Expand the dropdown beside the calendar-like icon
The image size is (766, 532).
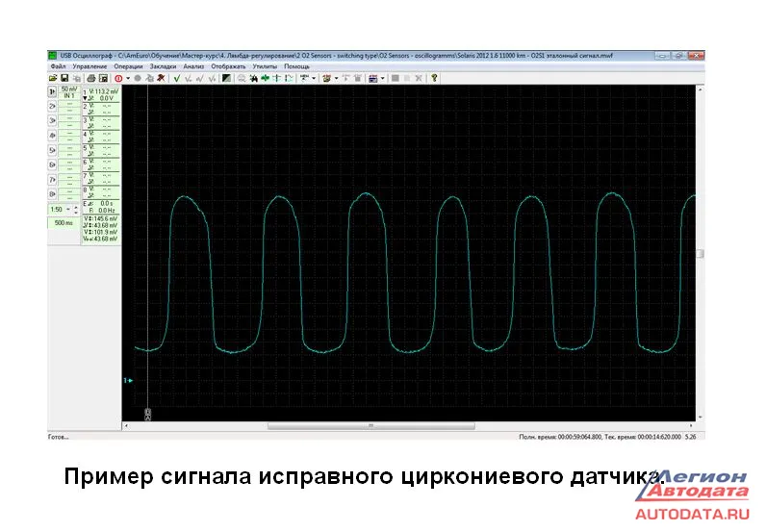coord(382,78)
